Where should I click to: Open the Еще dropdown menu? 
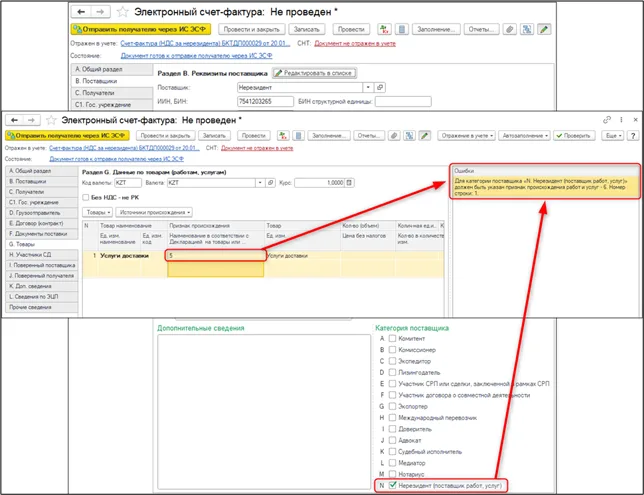click(613, 136)
